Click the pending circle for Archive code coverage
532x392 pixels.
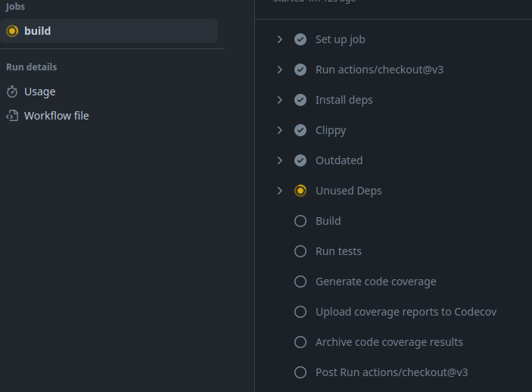click(x=300, y=342)
